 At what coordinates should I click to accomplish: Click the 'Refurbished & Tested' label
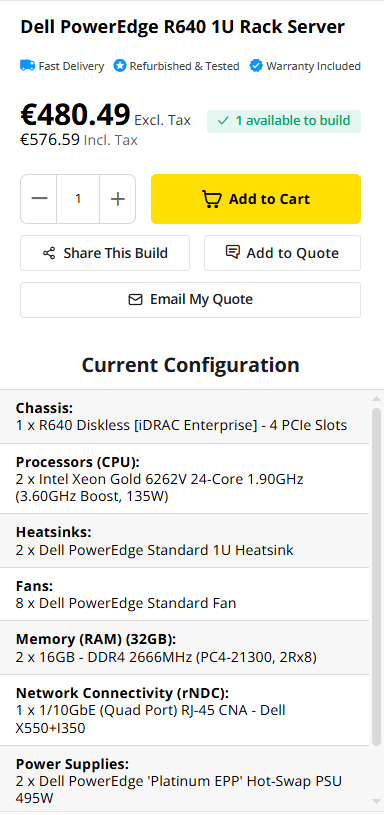pos(184,67)
